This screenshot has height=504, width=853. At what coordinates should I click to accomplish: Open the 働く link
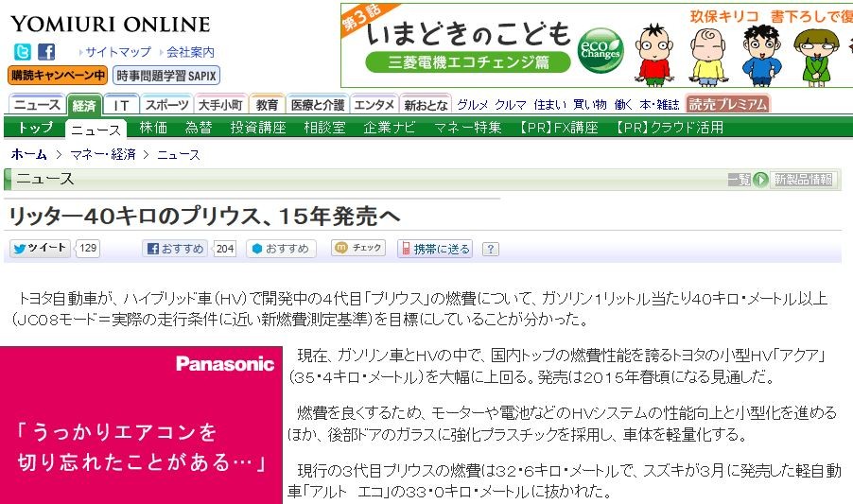(x=623, y=104)
